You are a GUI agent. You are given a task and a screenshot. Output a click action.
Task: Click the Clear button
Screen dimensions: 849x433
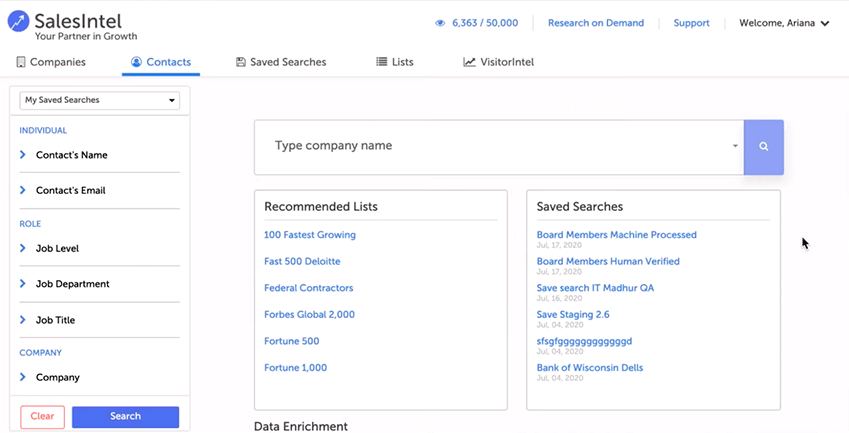[x=42, y=417]
